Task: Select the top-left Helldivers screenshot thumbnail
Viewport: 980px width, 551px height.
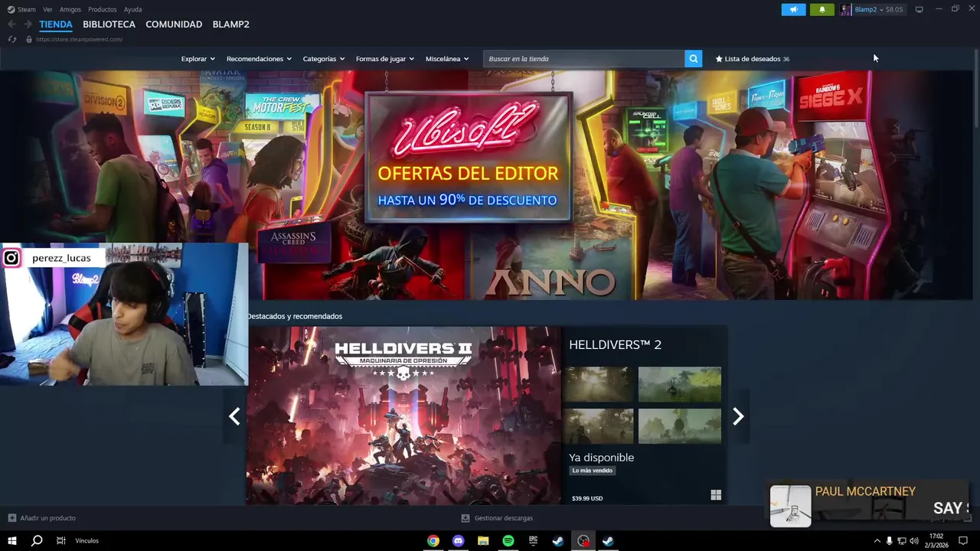Action: click(598, 384)
